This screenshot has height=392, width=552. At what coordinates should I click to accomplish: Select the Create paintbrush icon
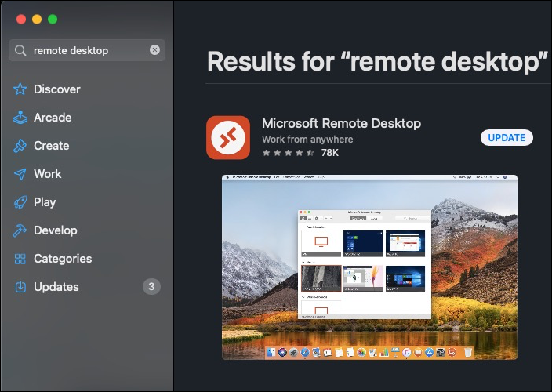(x=20, y=146)
